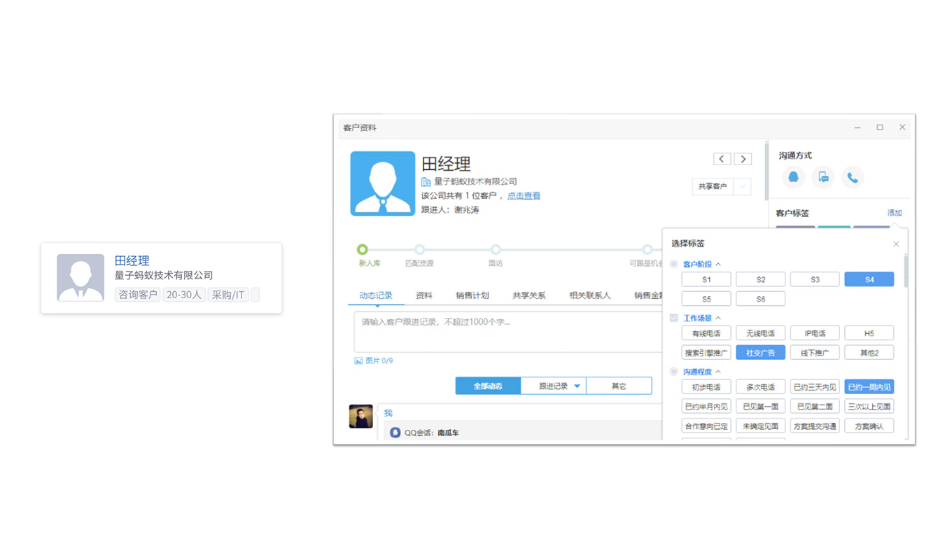Select the 搜索引擎推广 tag
The height and width of the screenshot is (560, 945).
[706, 353]
